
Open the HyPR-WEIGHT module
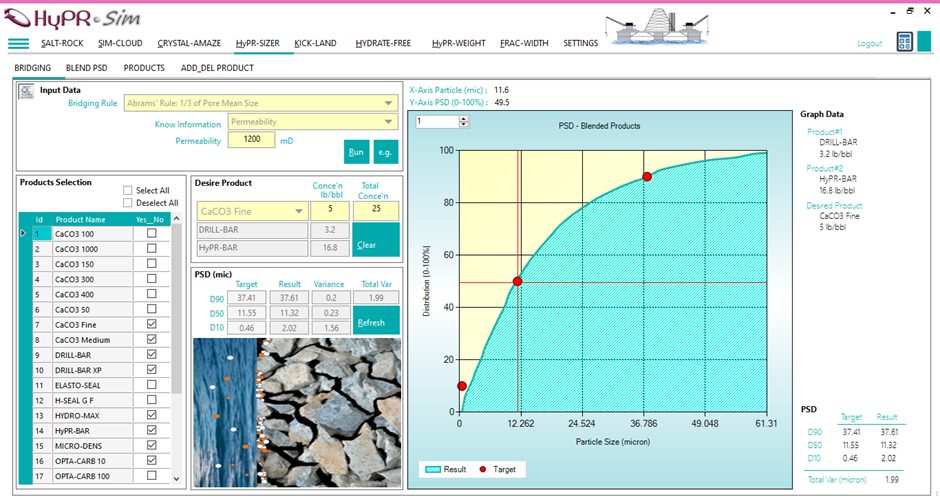459,43
